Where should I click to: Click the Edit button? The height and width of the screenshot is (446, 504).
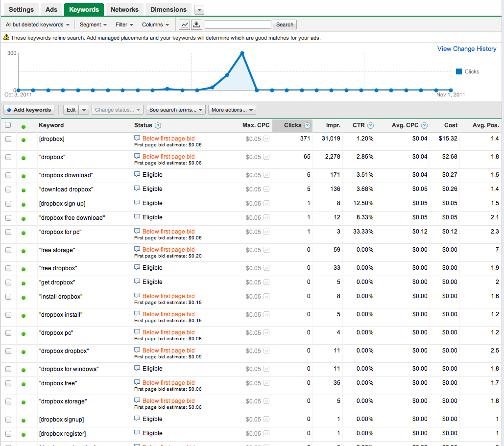[x=71, y=110]
